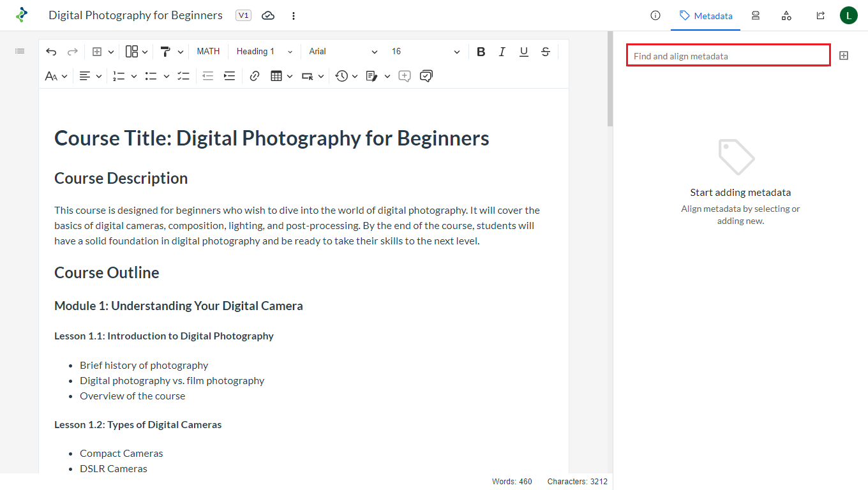The image size is (868, 490).
Task: Open the three-dot more options menu
Action: (294, 15)
